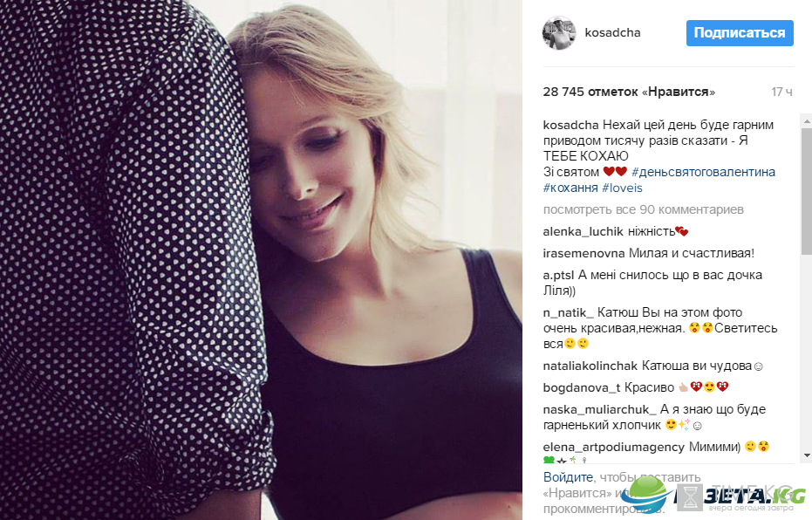Open commenter irasemenovna profile
The image size is (812, 520).
click(x=583, y=253)
